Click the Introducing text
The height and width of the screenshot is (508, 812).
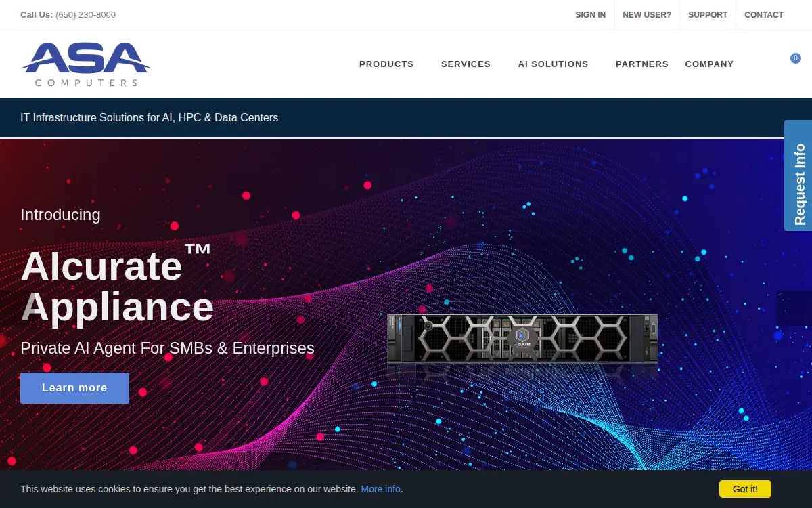click(x=60, y=215)
